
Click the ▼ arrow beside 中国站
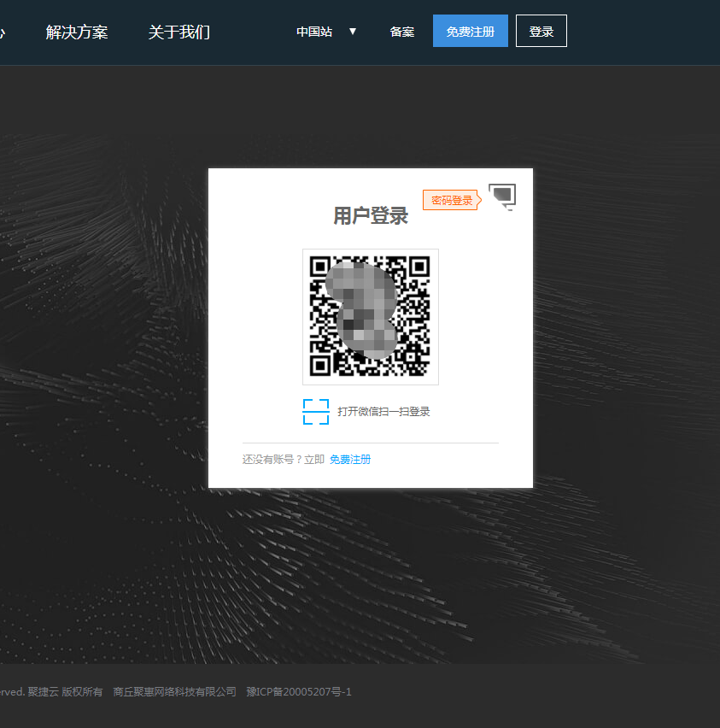pyautogui.click(x=353, y=32)
